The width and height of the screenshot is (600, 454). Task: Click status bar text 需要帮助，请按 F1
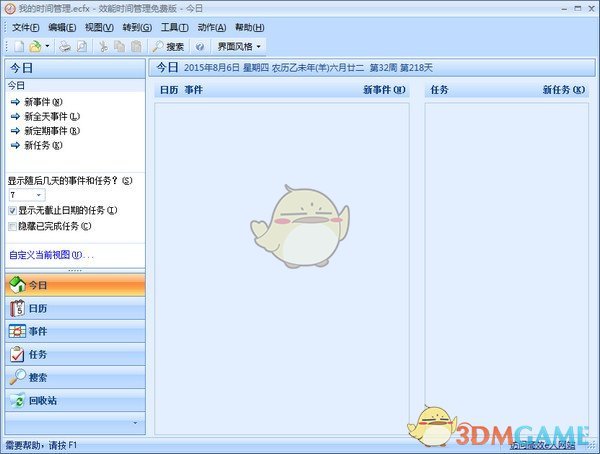pyautogui.click(x=41, y=446)
